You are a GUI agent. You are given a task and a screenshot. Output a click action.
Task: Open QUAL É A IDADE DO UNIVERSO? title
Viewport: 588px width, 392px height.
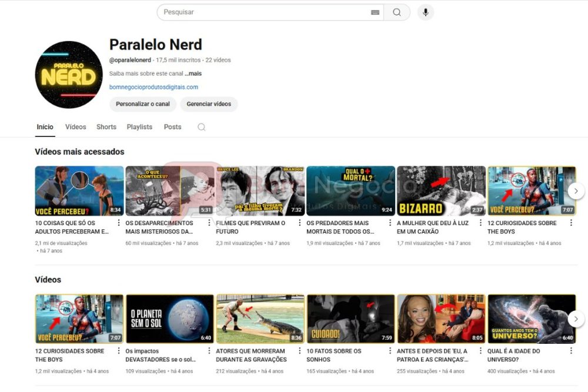(x=514, y=356)
